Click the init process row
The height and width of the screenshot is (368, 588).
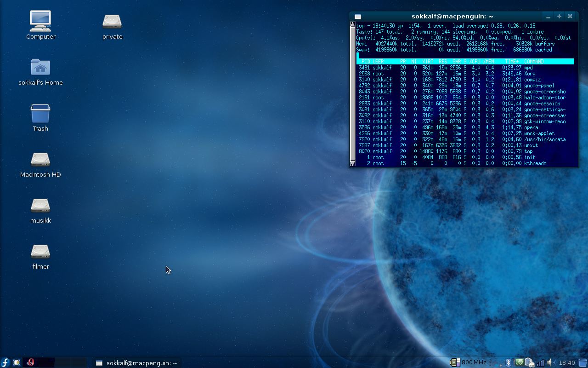click(x=465, y=157)
